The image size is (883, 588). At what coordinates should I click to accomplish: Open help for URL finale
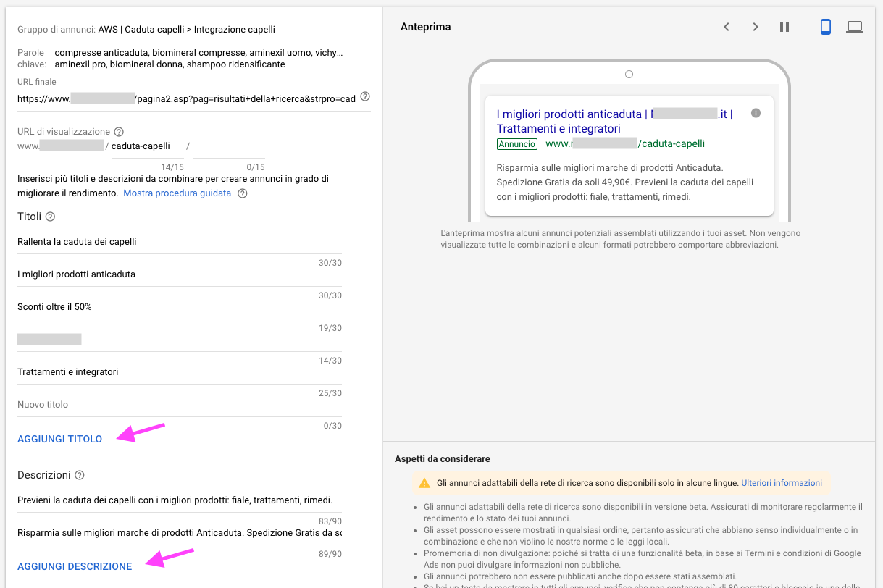365,96
